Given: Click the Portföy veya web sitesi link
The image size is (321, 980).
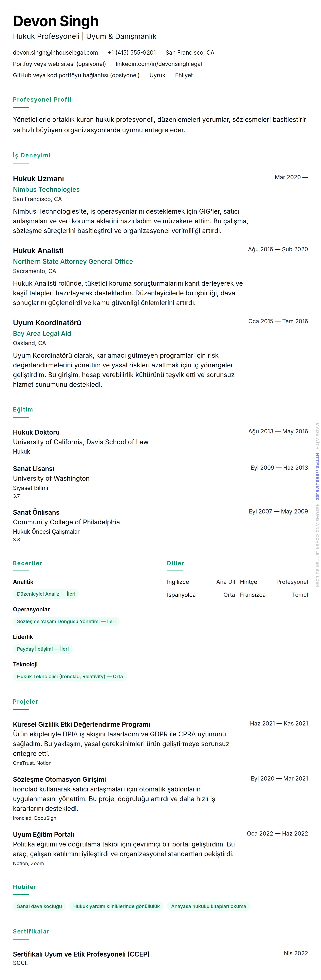Looking at the screenshot, I should tap(59, 64).
